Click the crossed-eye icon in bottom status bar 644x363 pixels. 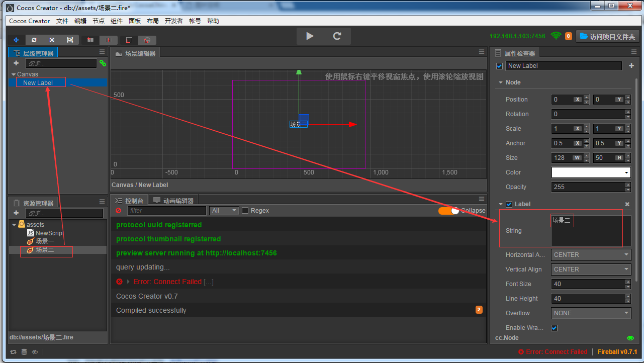click(x=35, y=352)
